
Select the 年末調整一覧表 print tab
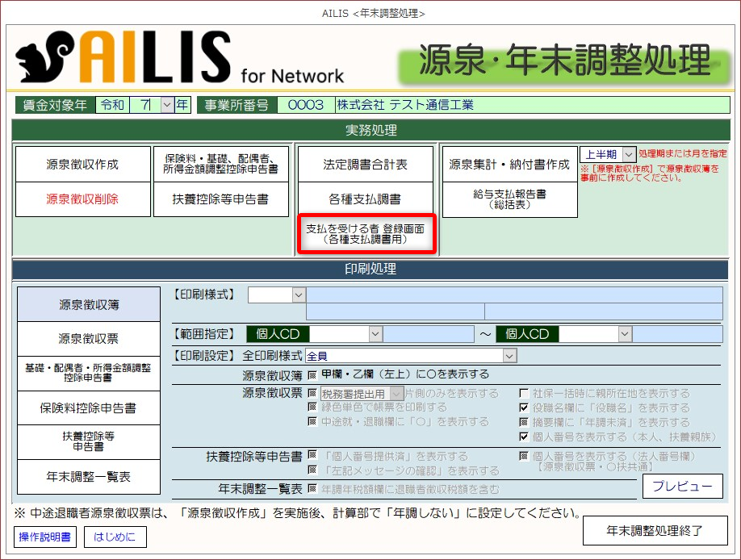click(x=89, y=477)
